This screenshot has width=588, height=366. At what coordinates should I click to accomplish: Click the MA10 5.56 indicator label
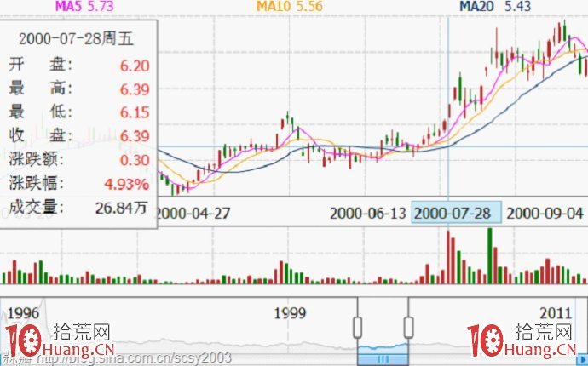pyautogui.click(x=289, y=6)
